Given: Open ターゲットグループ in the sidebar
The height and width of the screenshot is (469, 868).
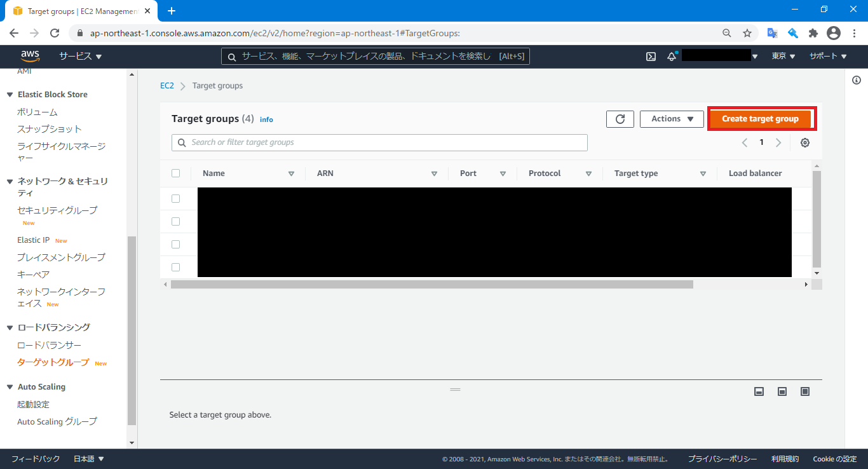Looking at the screenshot, I should pos(53,362).
